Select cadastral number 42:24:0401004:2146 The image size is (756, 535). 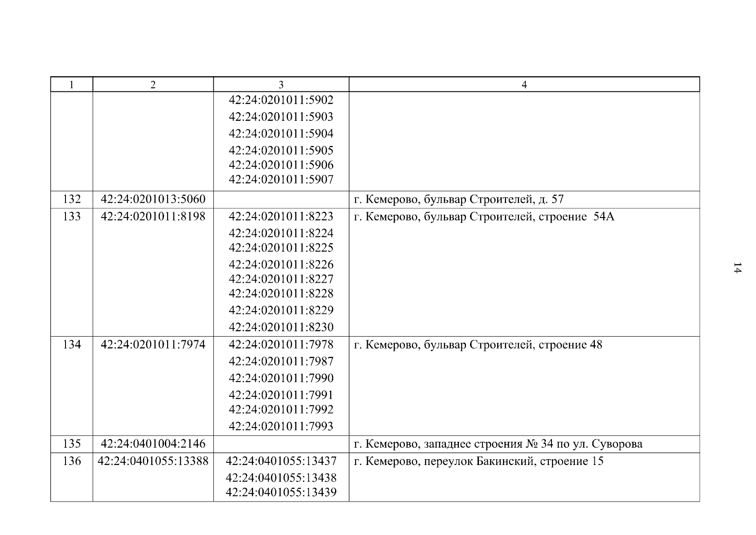coord(153,444)
